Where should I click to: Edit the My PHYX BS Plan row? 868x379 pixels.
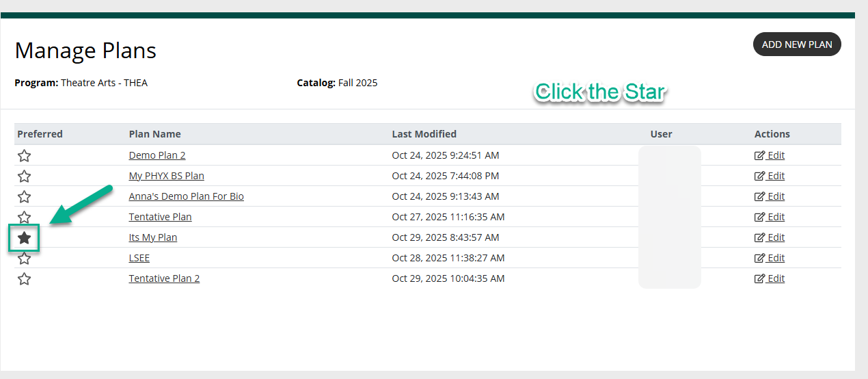click(x=770, y=176)
